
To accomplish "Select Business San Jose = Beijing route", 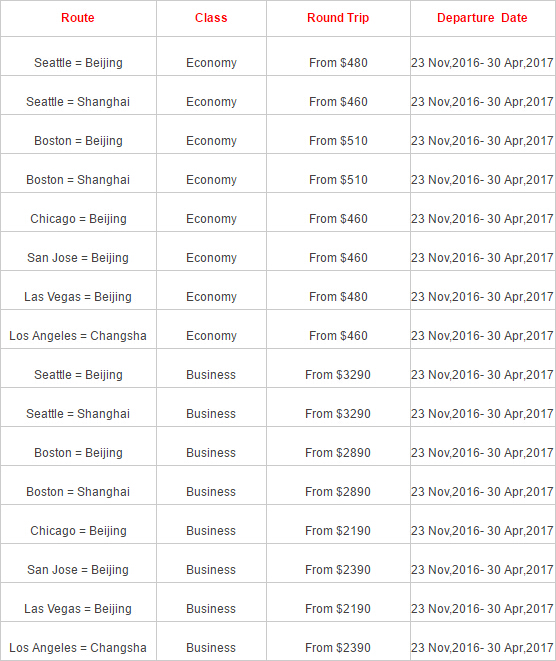I will point(78,570).
